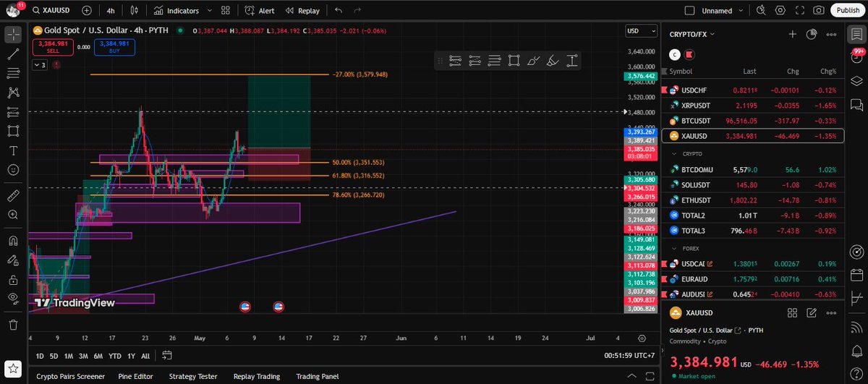Click the trash remove objects icon
This screenshot has width=868, height=384.
[13, 325]
